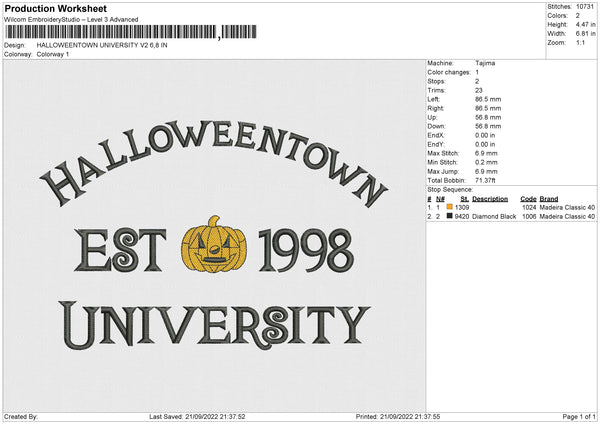
Task: Click thread code 1006
Action: tap(529, 217)
